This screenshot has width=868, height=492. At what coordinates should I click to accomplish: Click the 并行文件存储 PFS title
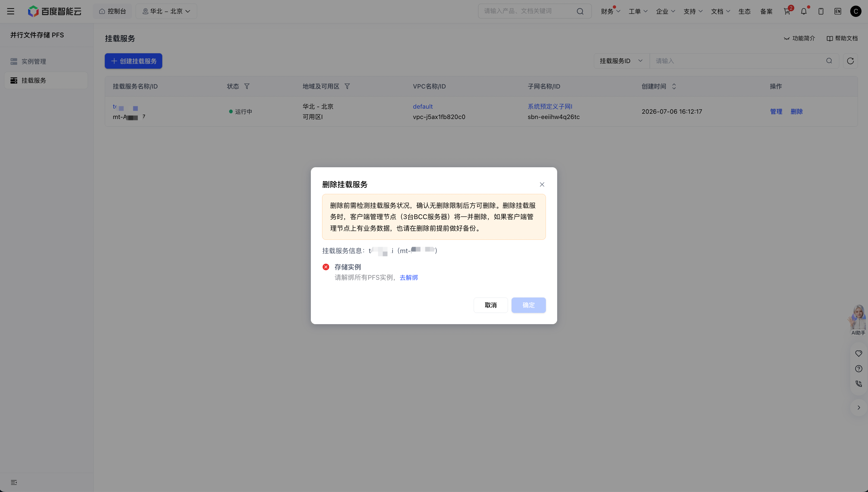point(37,35)
